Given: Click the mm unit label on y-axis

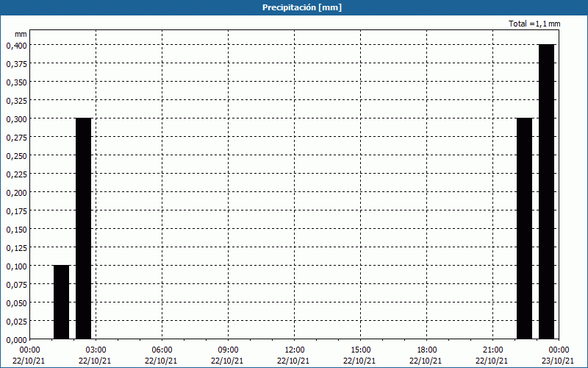Looking at the screenshot, I should point(21,34).
